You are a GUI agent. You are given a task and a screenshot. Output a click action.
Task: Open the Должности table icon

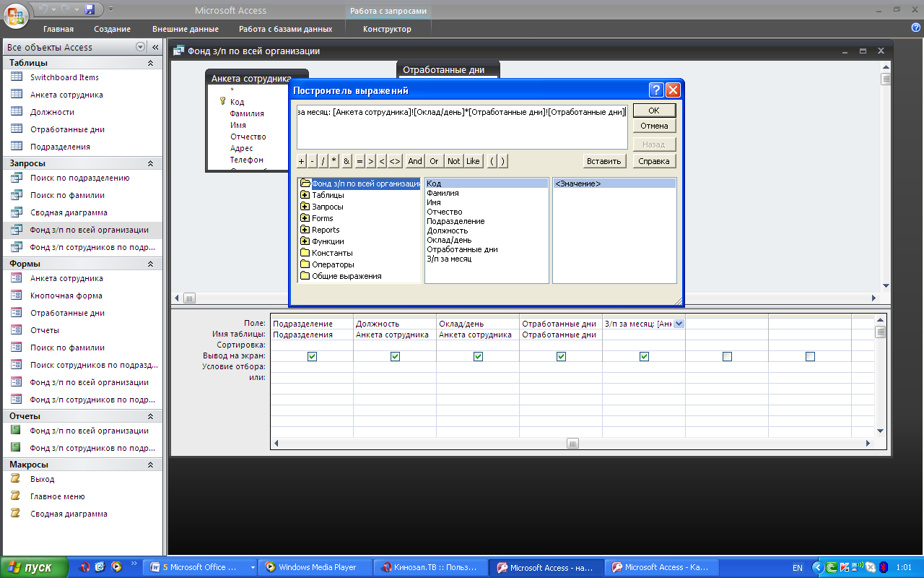(x=17, y=112)
